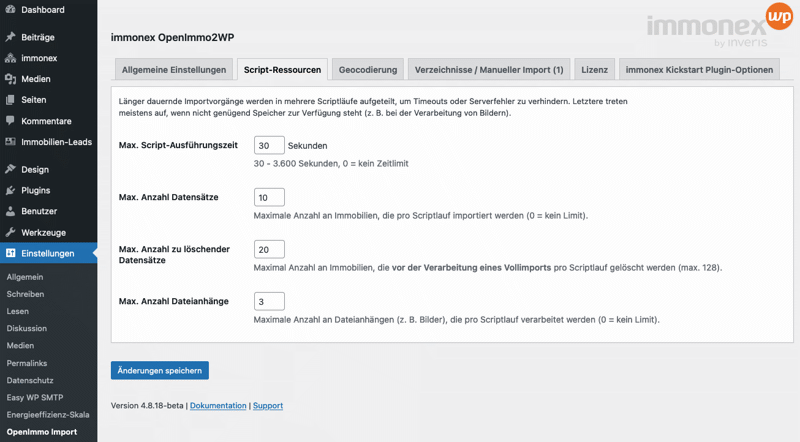This screenshot has height=442, width=800.
Task: Go to Medien in main sidebar menu
Action: click(48, 79)
